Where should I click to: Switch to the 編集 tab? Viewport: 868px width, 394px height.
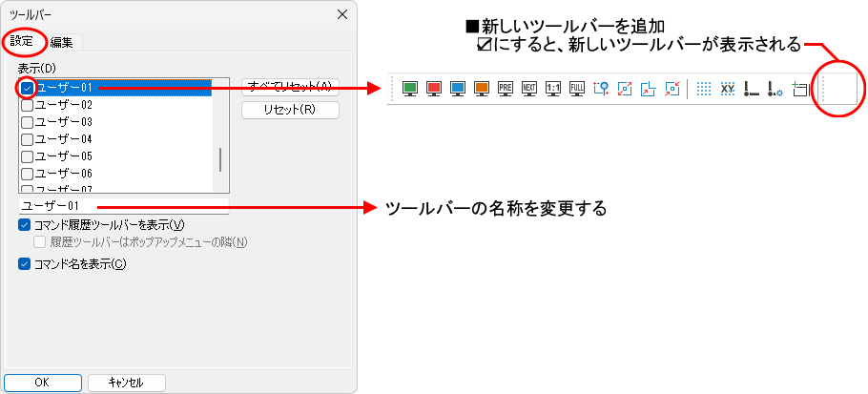[61, 43]
